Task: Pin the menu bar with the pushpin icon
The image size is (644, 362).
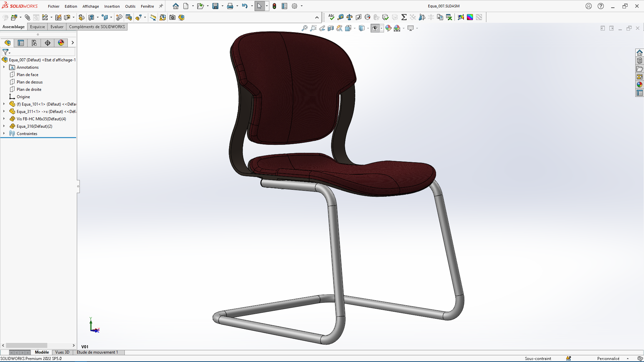Action: [161, 6]
